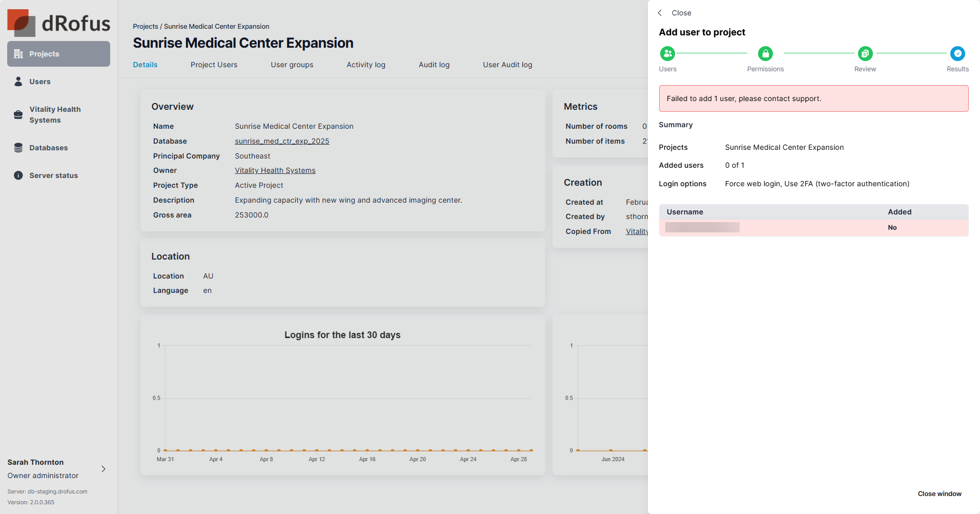
Task: Click the Server status info icon
Action: click(18, 175)
